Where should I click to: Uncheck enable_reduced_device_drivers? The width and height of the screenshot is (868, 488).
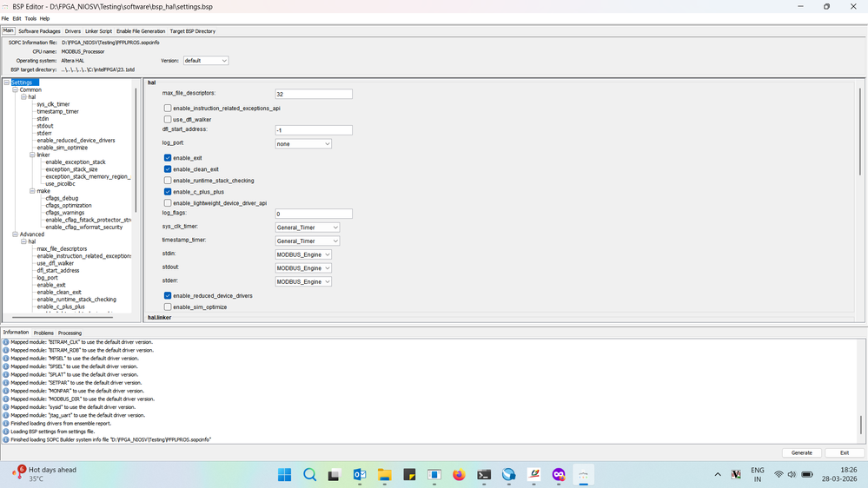167,295
